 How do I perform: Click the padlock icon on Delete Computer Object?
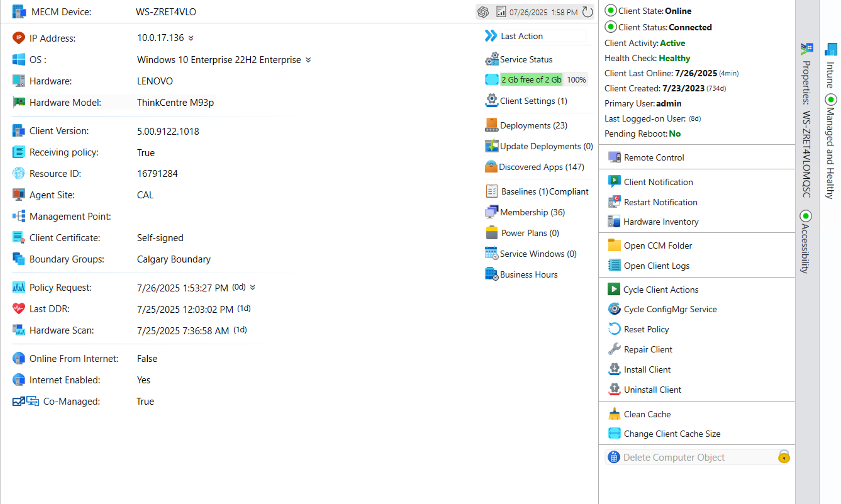[x=784, y=457]
